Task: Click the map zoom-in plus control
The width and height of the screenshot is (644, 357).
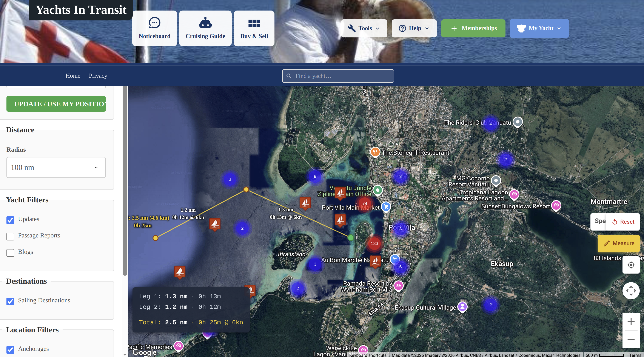Action: pos(631,322)
